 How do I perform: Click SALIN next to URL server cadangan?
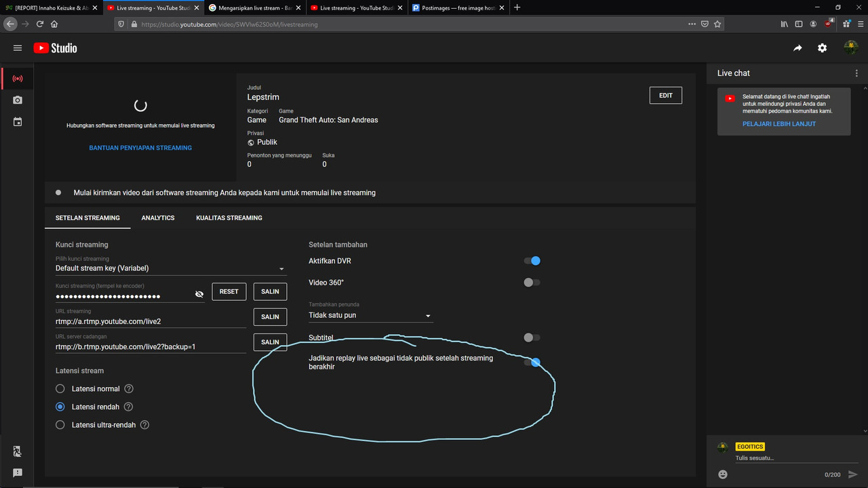click(270, 342)
